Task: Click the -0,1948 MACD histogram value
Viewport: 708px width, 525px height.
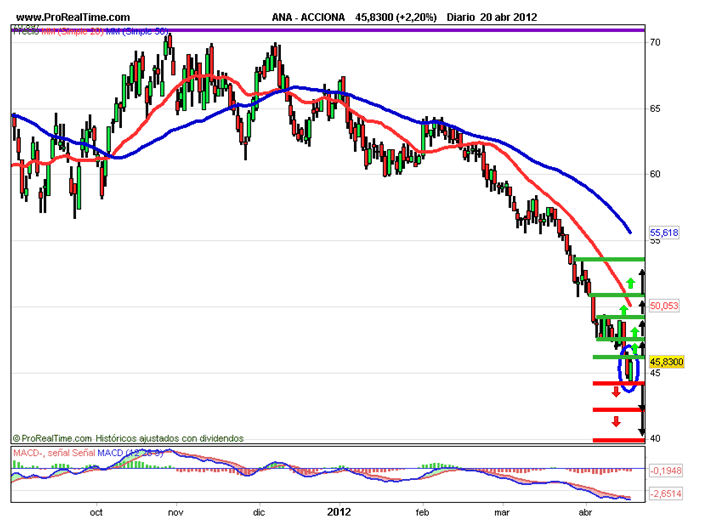Action: point(666,470)
